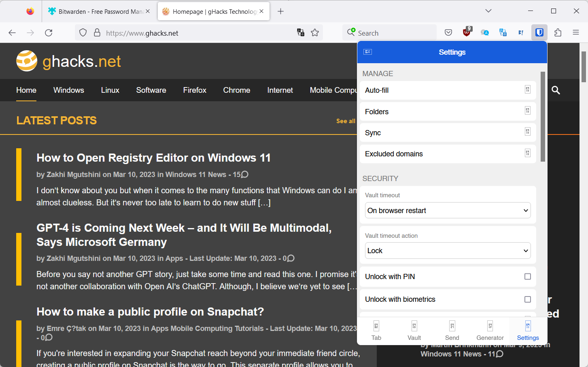The width and height of the screenshot is (588, 367).
Task: Click the translate page icon in address bar
Action: tap(301, 33)
